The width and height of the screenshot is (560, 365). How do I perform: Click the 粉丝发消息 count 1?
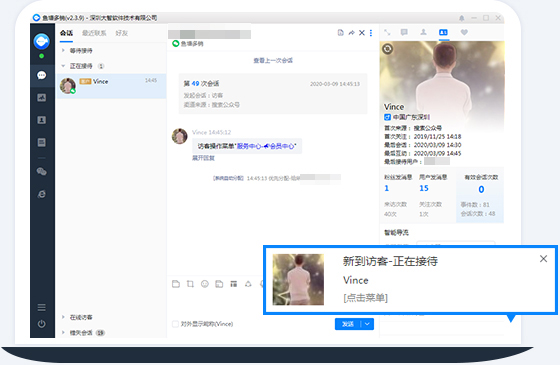pyautogui.click(x=386, y=188)
